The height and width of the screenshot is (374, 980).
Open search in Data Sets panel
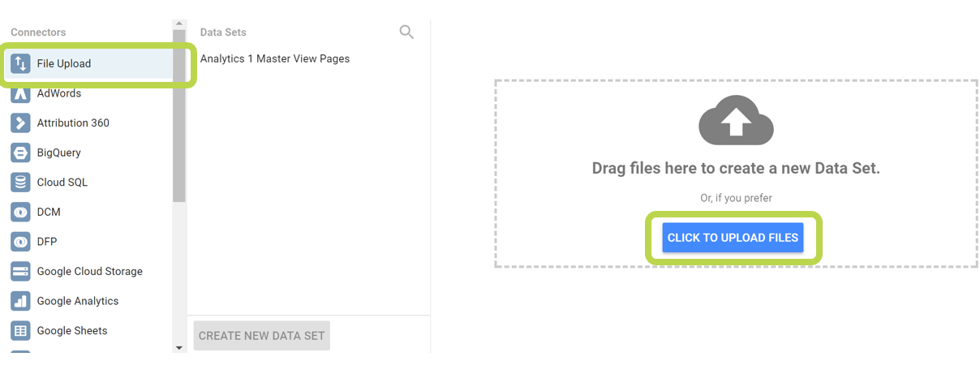coord(406,32)
